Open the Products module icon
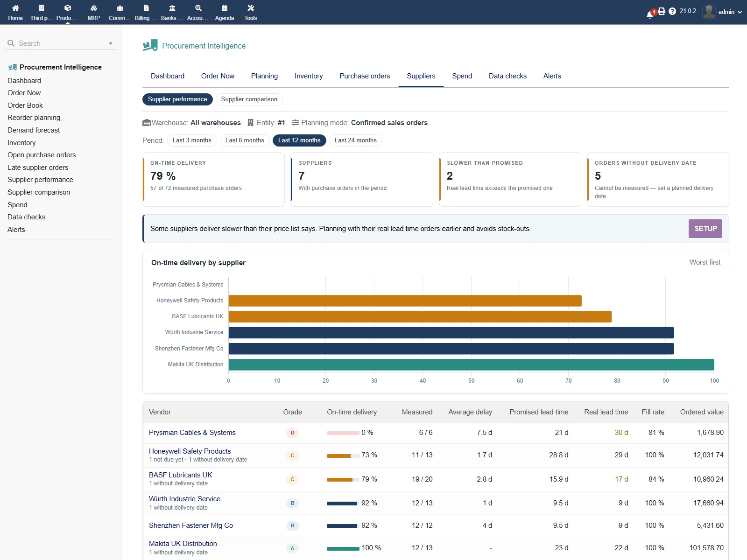This screenshot has height=560, width=747. coord(68,8)
